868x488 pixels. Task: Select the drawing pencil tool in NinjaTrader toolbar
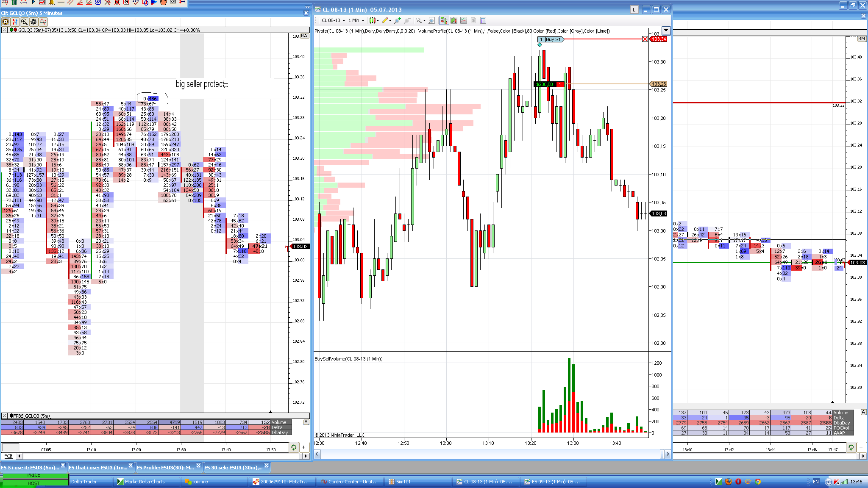pos(385,20)
